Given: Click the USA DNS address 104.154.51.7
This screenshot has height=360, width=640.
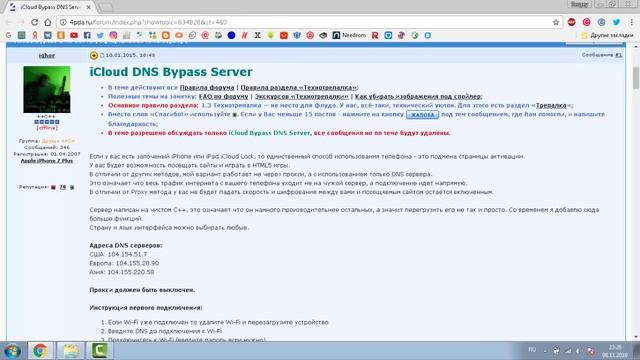Looking at the screenshot, I should (x=127, y=254).
